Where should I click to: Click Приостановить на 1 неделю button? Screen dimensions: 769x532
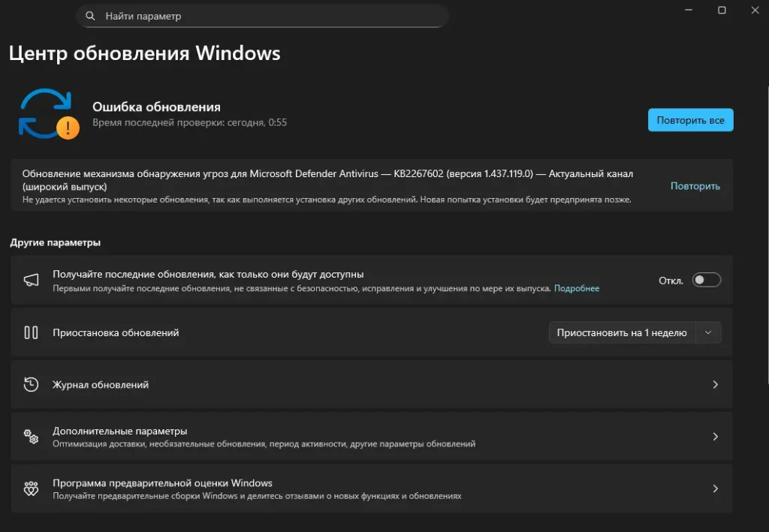(x=622, y=332)
